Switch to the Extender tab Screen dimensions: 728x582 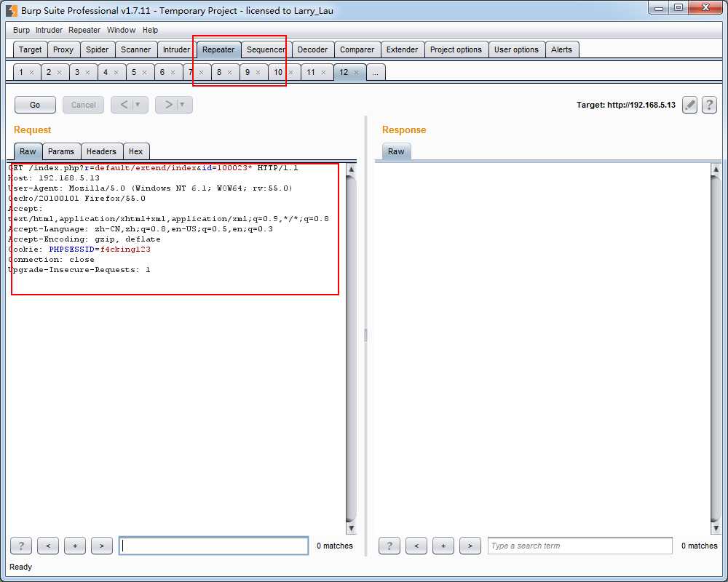(402, 49)
